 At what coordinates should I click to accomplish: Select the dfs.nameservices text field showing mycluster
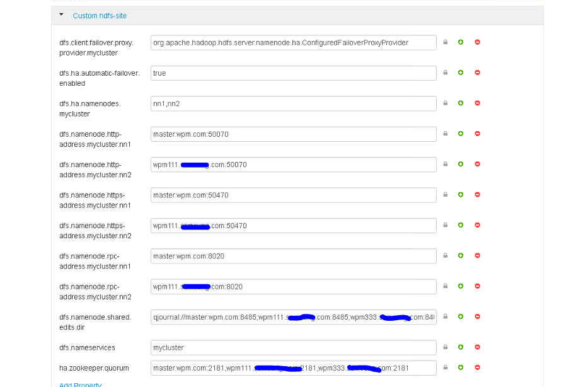point(292,347)
